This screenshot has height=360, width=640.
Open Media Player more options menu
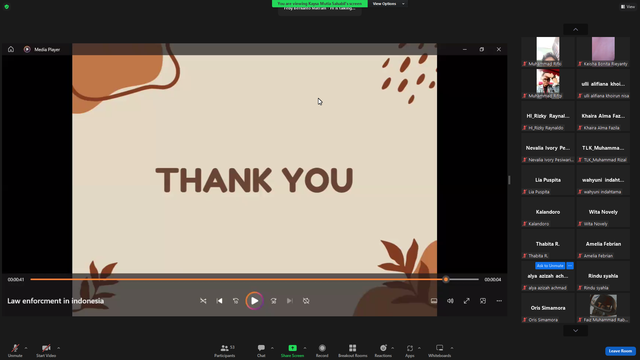coord(499,301)
